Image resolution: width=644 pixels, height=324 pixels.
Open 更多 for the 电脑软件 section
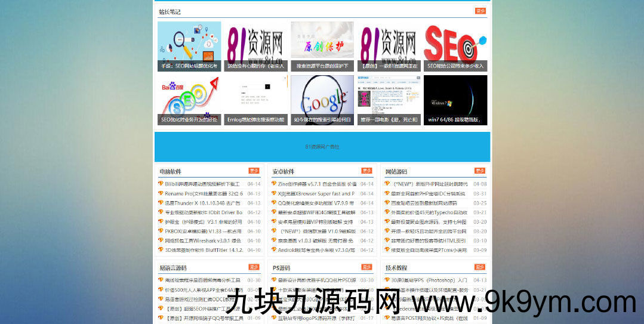click(254, 171)
